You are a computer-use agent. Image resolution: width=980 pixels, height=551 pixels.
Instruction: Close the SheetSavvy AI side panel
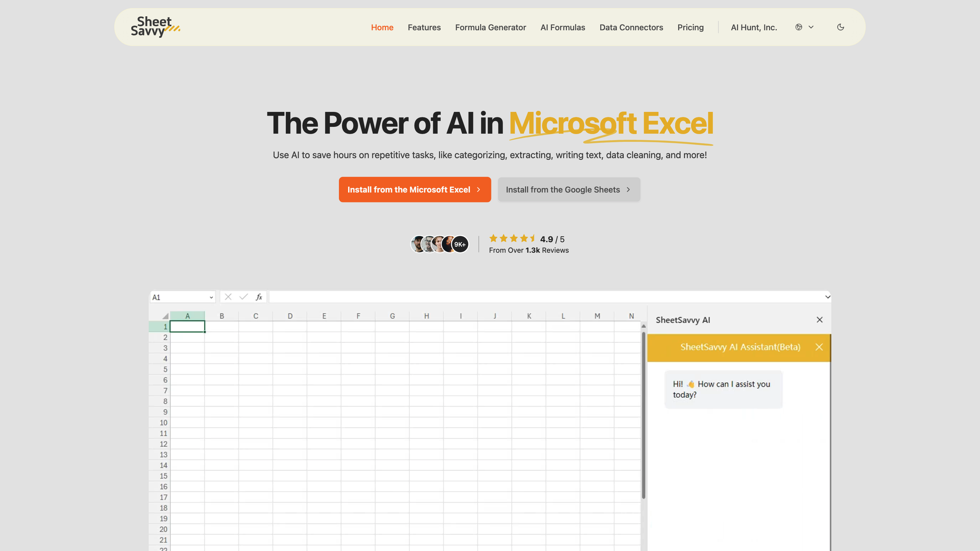819,320
